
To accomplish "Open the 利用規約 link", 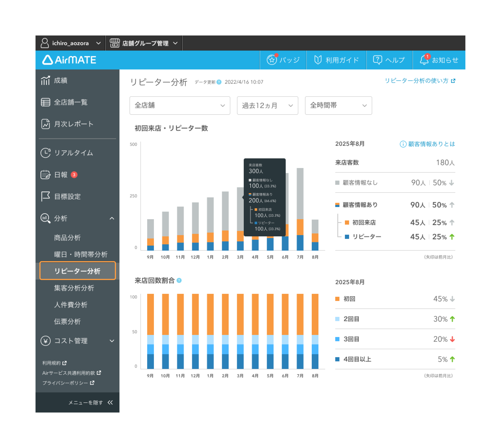I will [54, 363].
